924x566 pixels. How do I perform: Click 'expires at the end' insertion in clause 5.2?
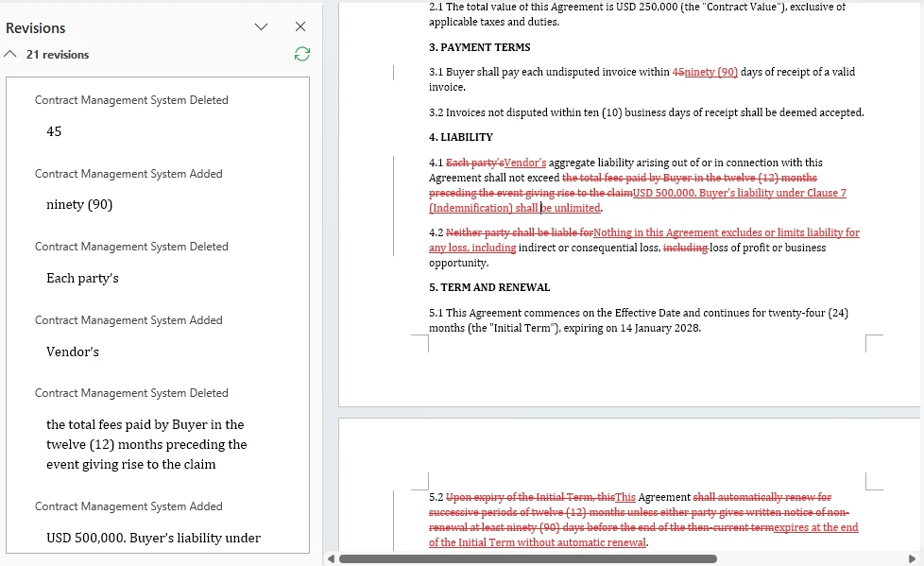(816, 527)
